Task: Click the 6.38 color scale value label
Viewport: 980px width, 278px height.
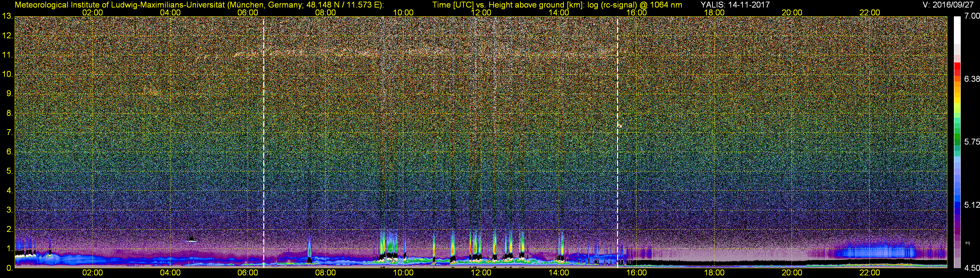Action: click(972, 79)
